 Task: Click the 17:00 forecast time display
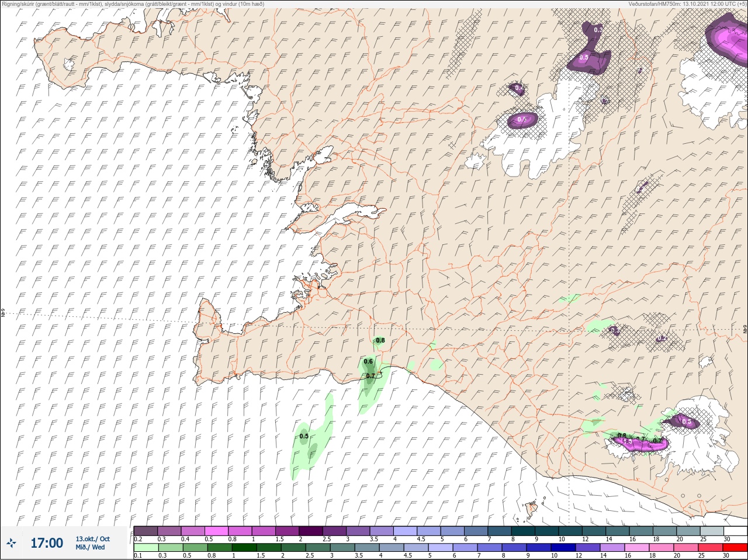coord(47,543)
